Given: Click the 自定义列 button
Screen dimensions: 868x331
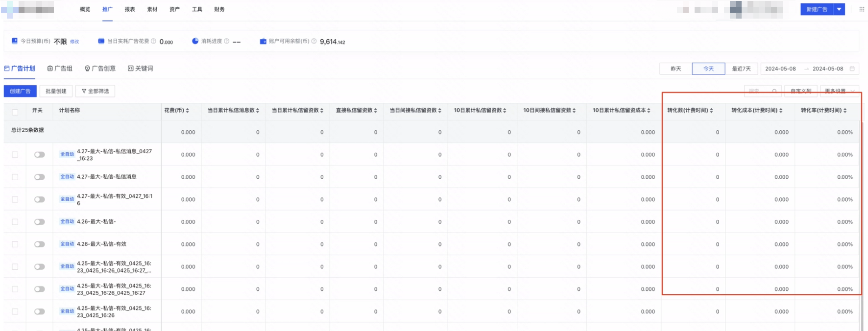Looking at the screenshot, I should point(801,91).
